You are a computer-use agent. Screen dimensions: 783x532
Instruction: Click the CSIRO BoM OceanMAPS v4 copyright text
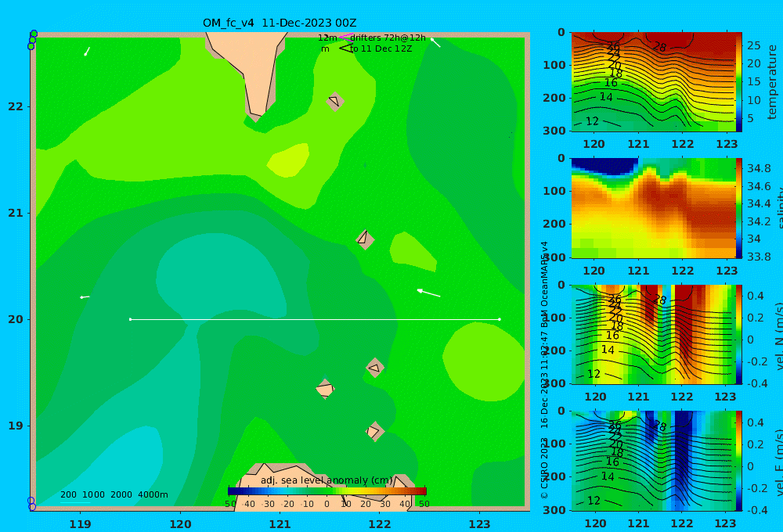544,370
